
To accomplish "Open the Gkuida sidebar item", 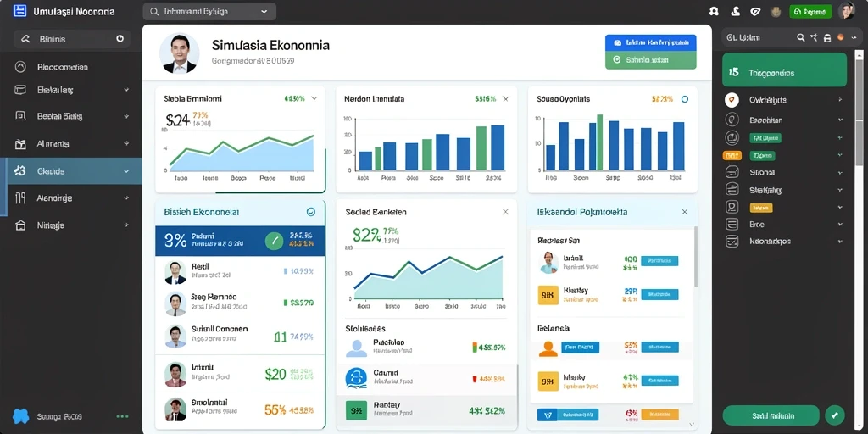I will (x=74, y=171).
